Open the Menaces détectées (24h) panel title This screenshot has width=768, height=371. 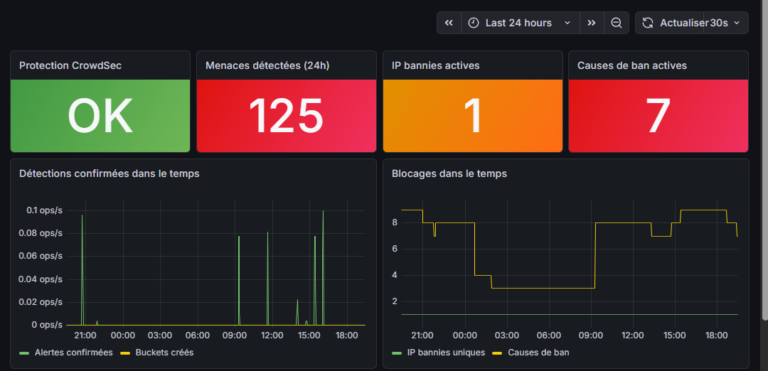pyautogui.click(x=267, y=66)
